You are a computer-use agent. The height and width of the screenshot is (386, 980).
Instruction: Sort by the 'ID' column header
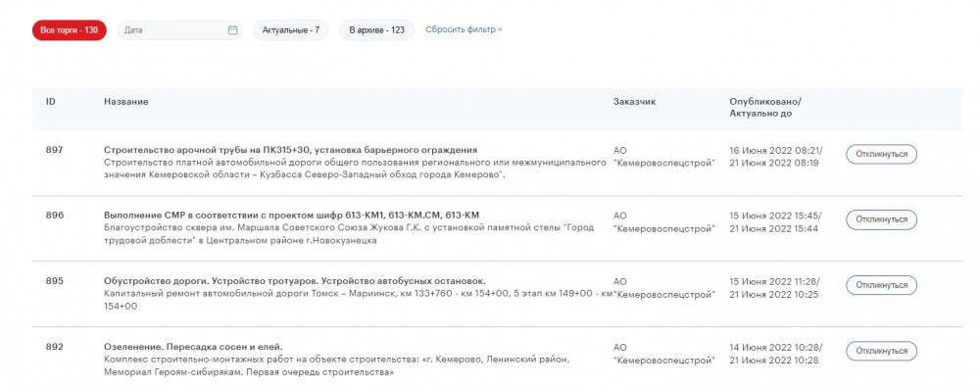click(51, 101)
